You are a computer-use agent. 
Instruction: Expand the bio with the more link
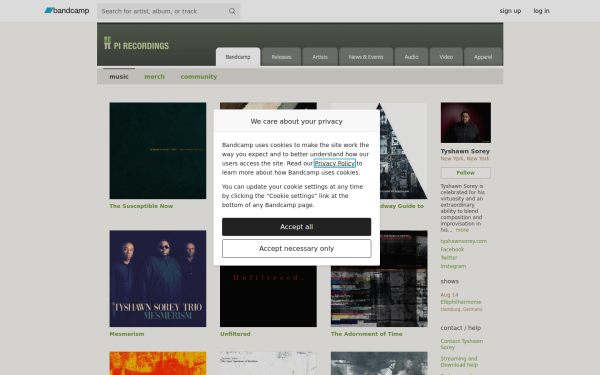(x=462, y=230)
